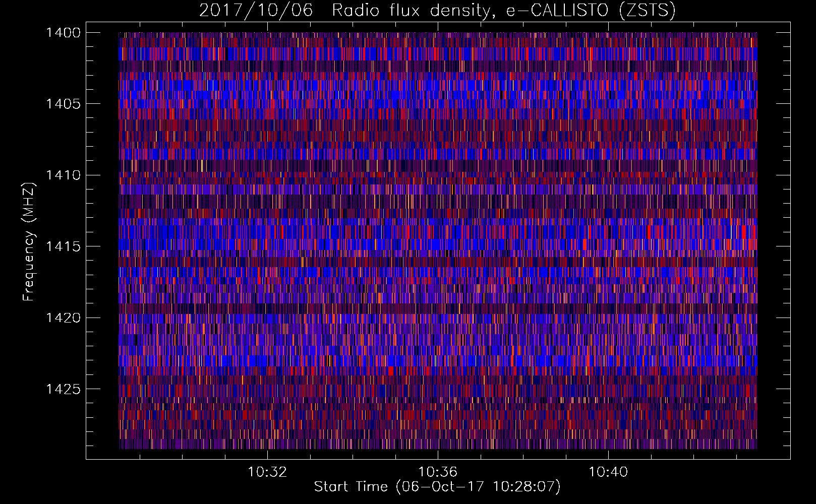This screenshot has width=816, height=504.
Task: Select the 10:40 time tick label
Action: (x=608, y=472)
